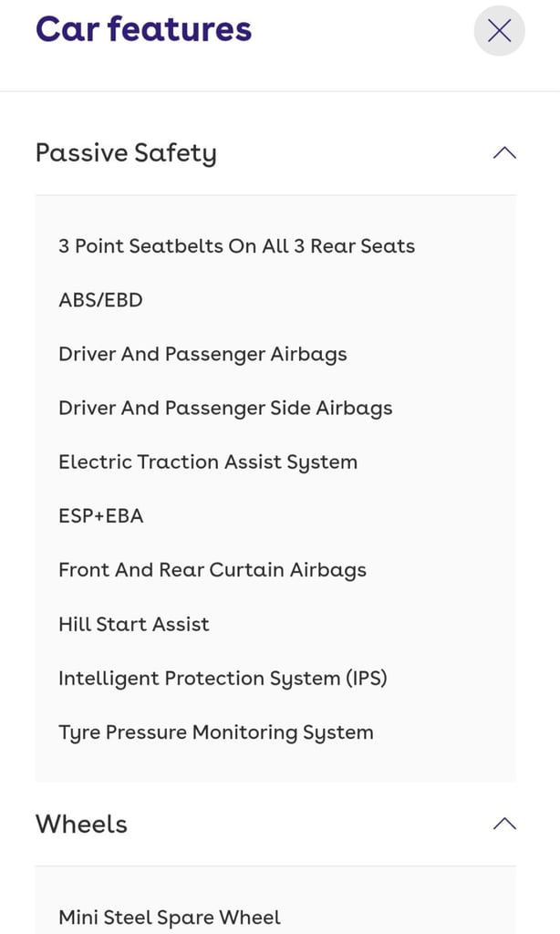
Task: Select 3 Point Seatbelts On All 3 Rear Seats
Action: pos(236,246)
